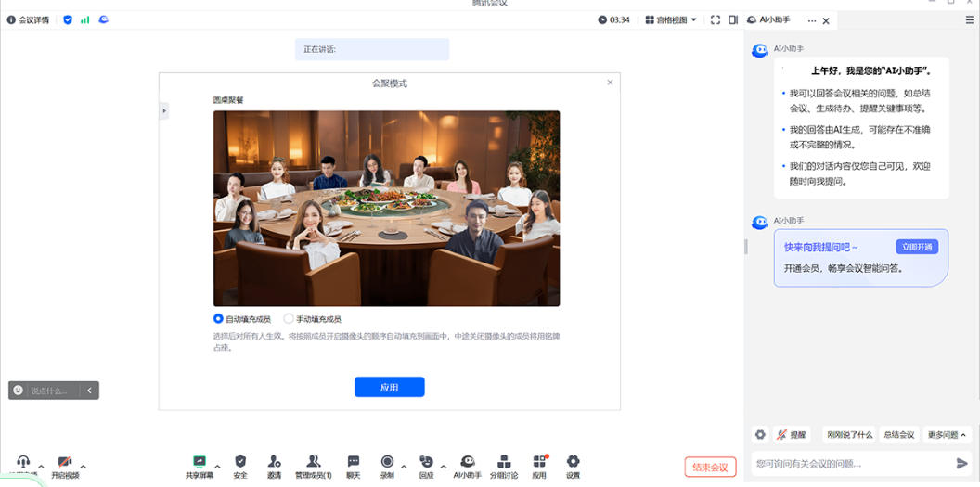980x487 pixels.
Task: Open 回应 reactions
Action: 427,467
